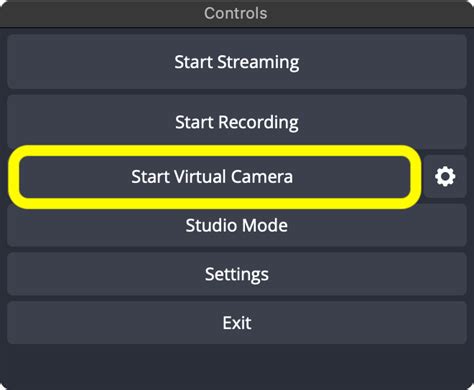
Task: Activate the Studio Mode preview layout
Action: [x=237, y=225]
